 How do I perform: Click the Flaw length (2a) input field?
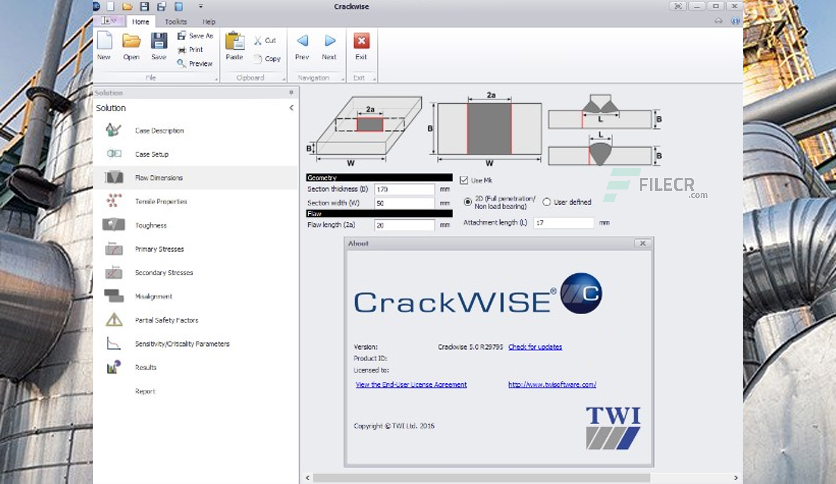404,225
